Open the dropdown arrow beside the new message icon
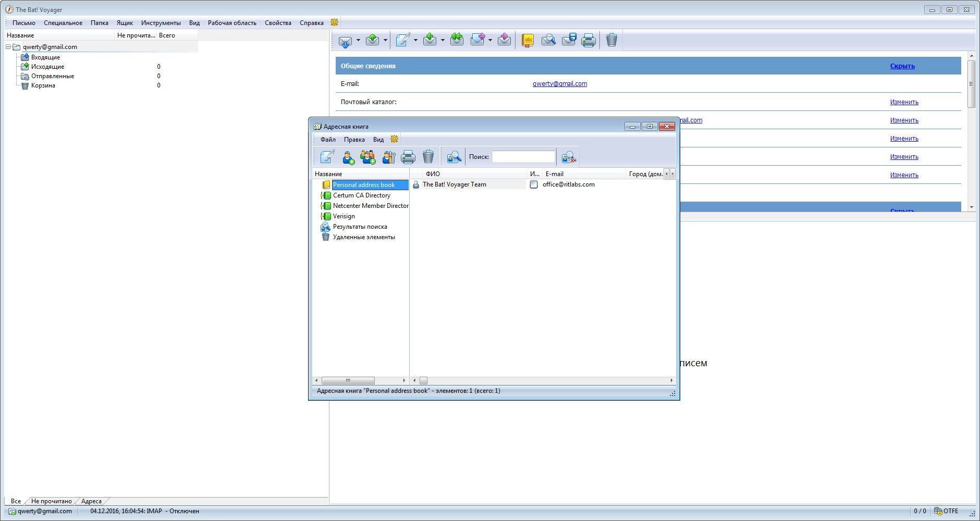 tap(415, 40)
